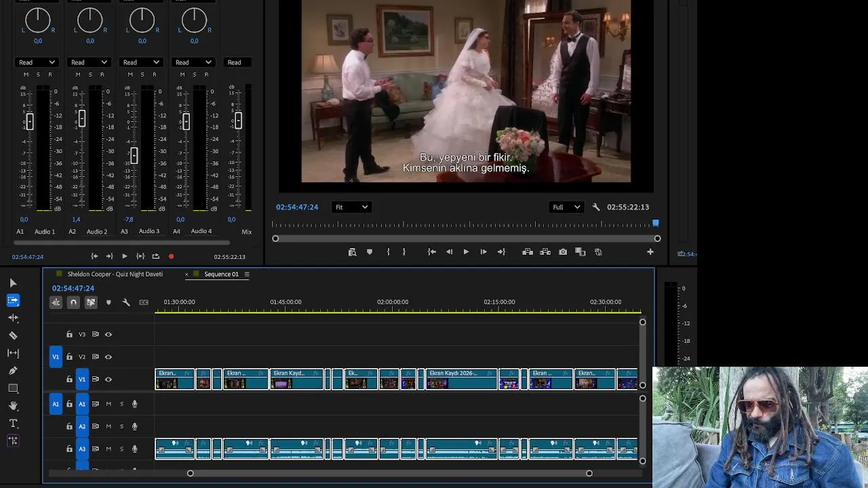
Task: Click the captions track options CC icon
Action: click(144, 302)
